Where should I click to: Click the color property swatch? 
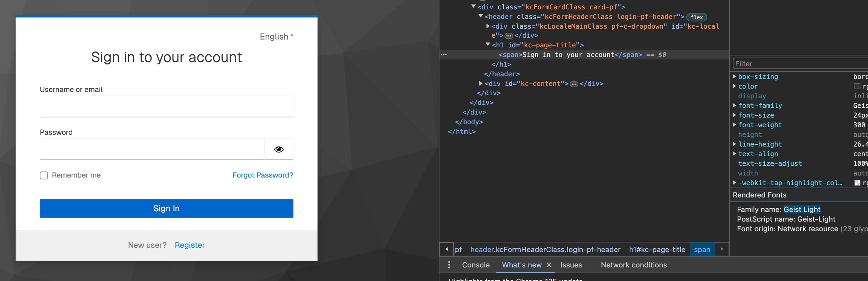pos(857,86)
